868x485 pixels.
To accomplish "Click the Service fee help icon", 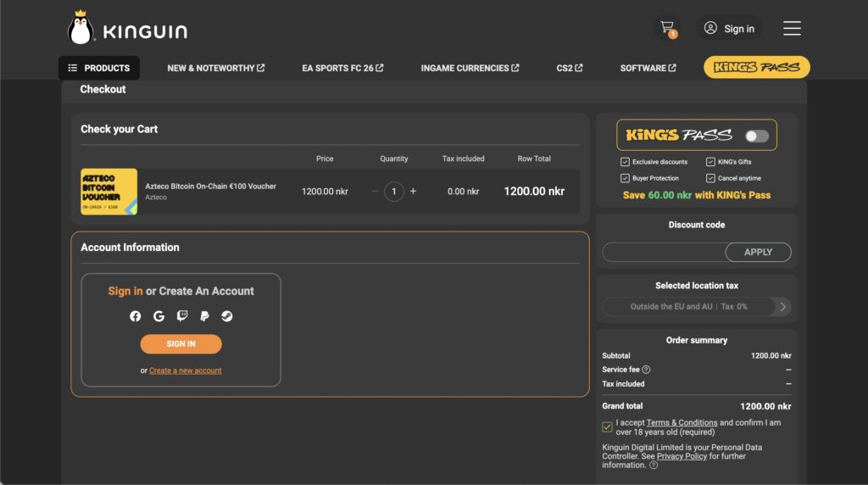I will click(646, 370).
